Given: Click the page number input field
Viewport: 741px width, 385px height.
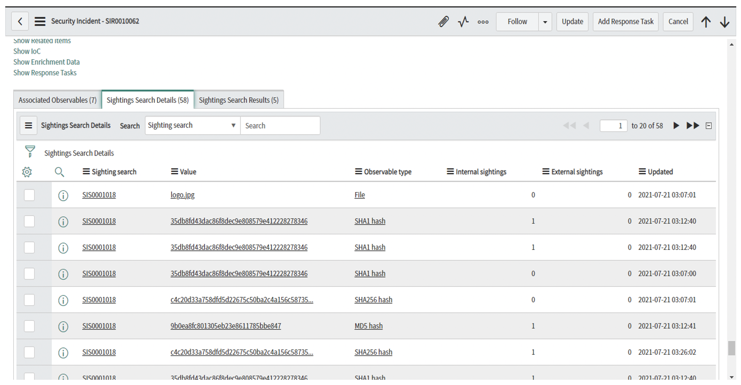Looking at the screenshot, I should pyautogui.click(x=613, y=126).
